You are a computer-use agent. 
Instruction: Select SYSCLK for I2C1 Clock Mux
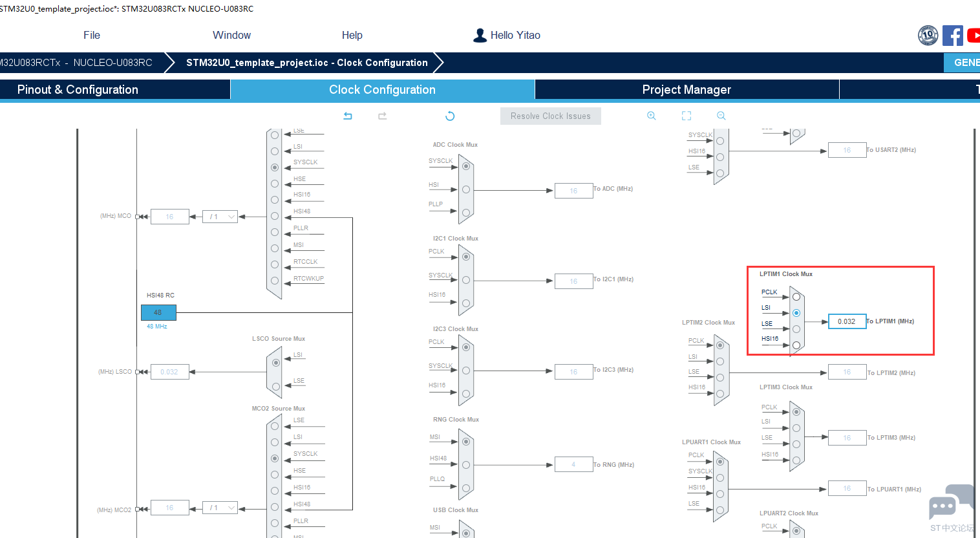pos(466,280)
